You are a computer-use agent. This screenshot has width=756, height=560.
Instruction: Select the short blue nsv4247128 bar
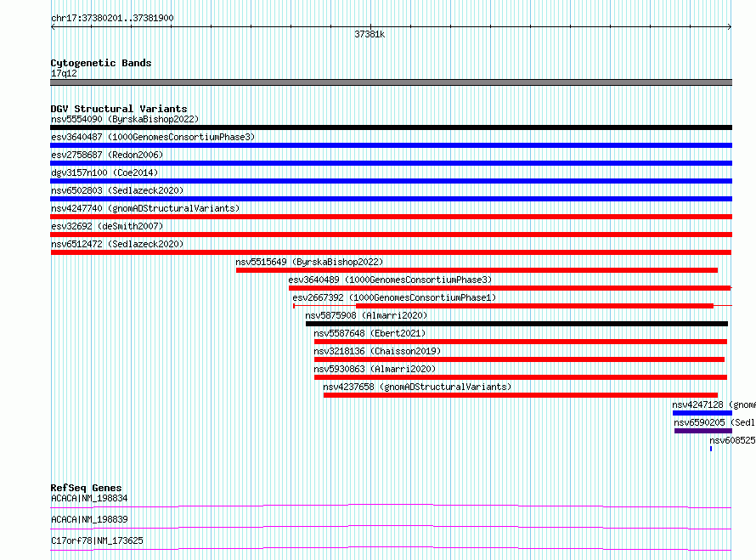click(x=702, y=413)
